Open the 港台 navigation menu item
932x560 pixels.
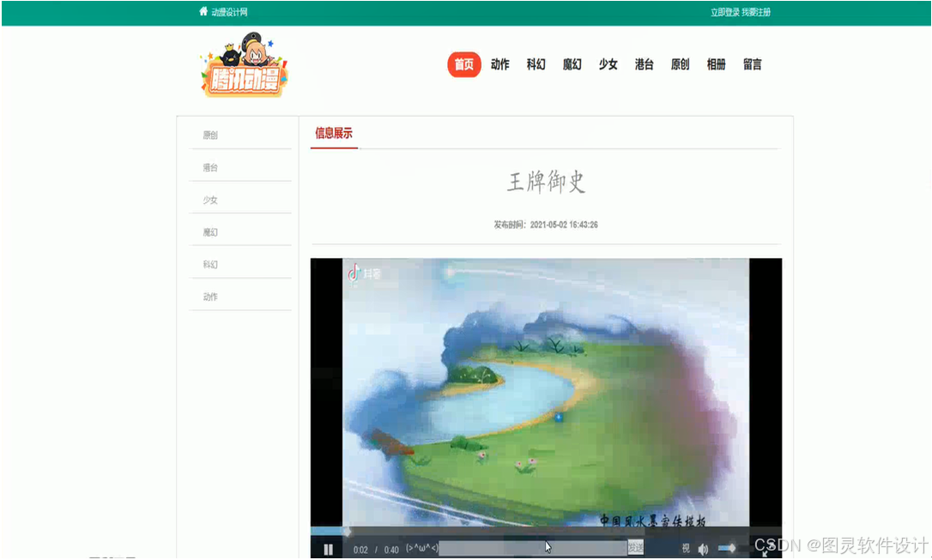[645, 64]
